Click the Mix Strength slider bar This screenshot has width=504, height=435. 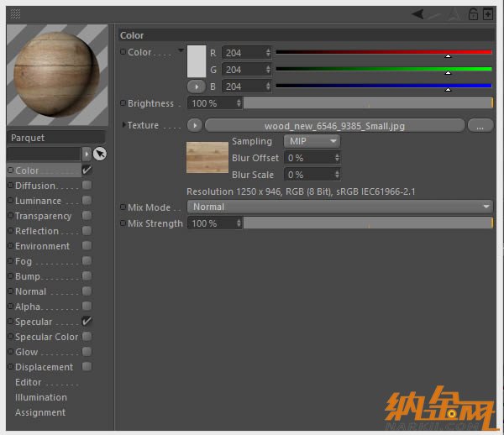[x=368, y=223]
